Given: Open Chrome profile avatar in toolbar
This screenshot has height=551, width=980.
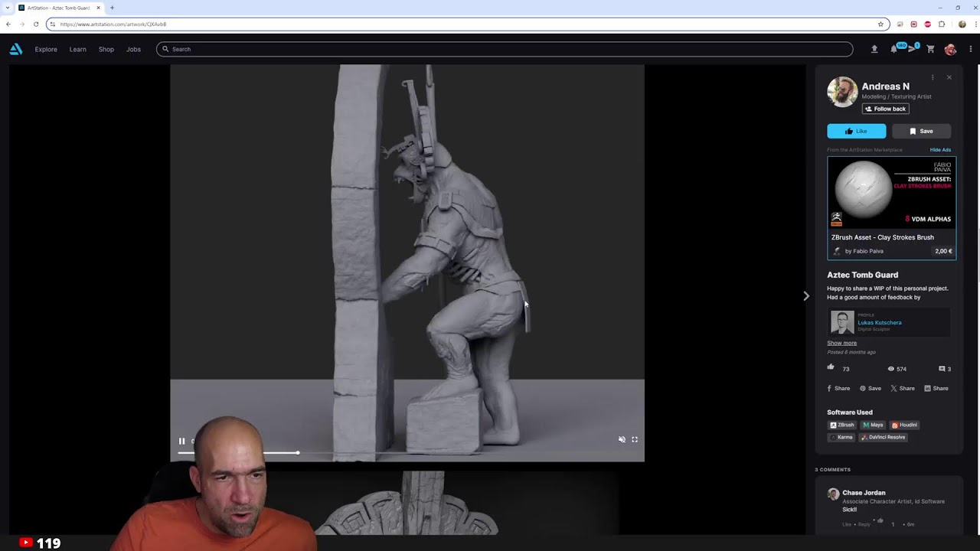Looking at the screenshot, I should click(962, 24).
